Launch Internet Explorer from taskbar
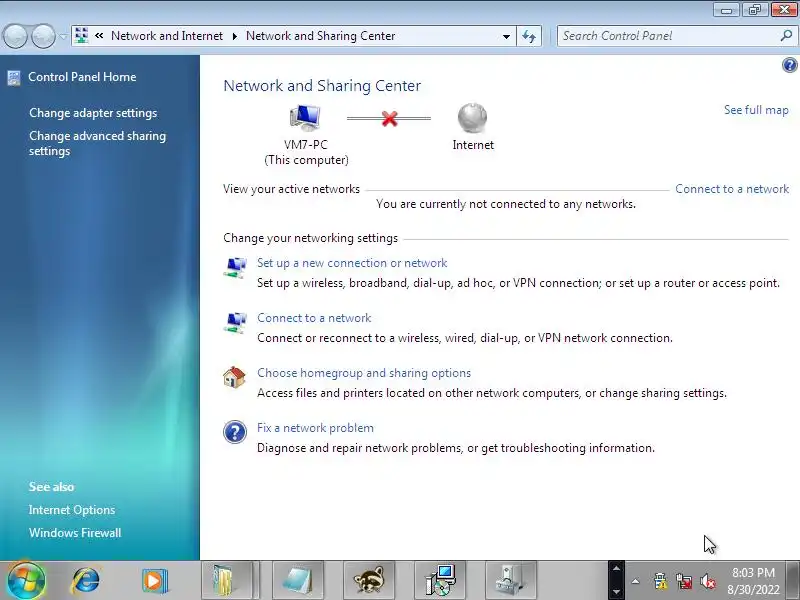The height and width of the screenshot is (600, 800). 86,581
